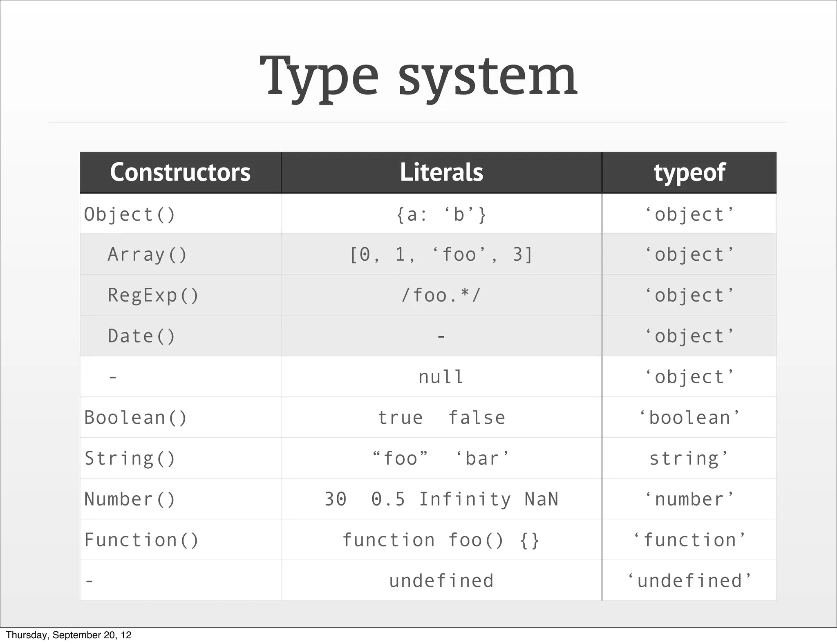The image size is (837, 644).
Task: Select the Constructors column header
Action: tap(181, 172)
